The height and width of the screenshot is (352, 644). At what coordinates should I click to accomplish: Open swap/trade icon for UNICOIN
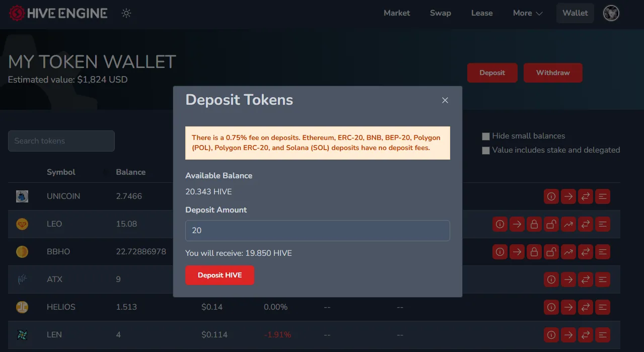(586, 196)
